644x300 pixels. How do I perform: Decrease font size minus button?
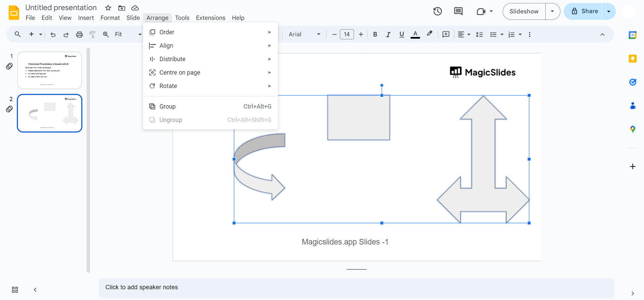334,34
